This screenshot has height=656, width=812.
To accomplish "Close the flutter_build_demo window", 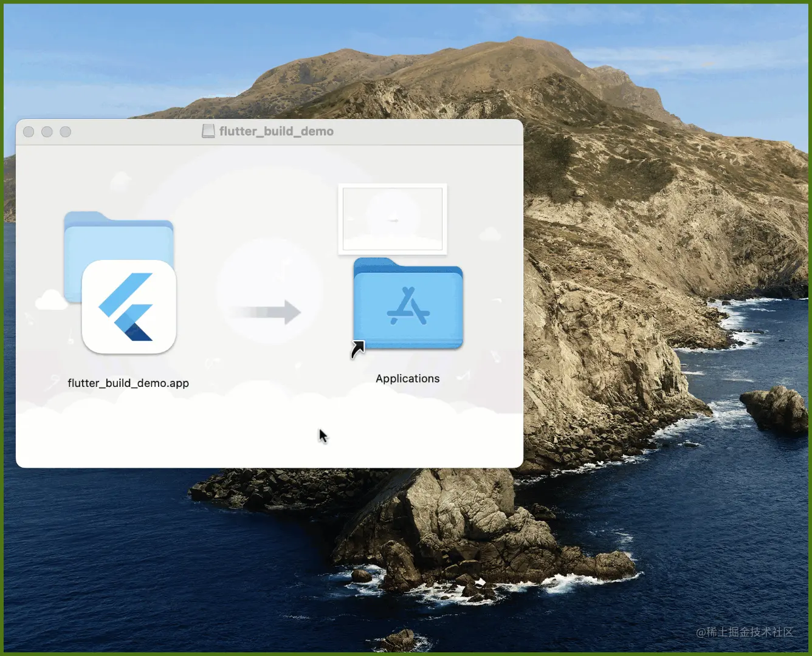I will pyautogui.click(x=29, y=132).
